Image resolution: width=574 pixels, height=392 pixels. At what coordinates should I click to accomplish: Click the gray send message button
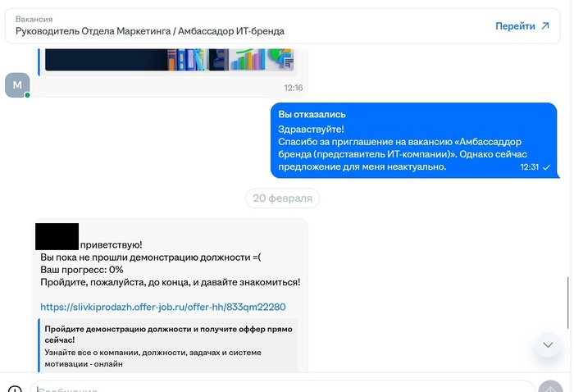click(x=550, y=387)
